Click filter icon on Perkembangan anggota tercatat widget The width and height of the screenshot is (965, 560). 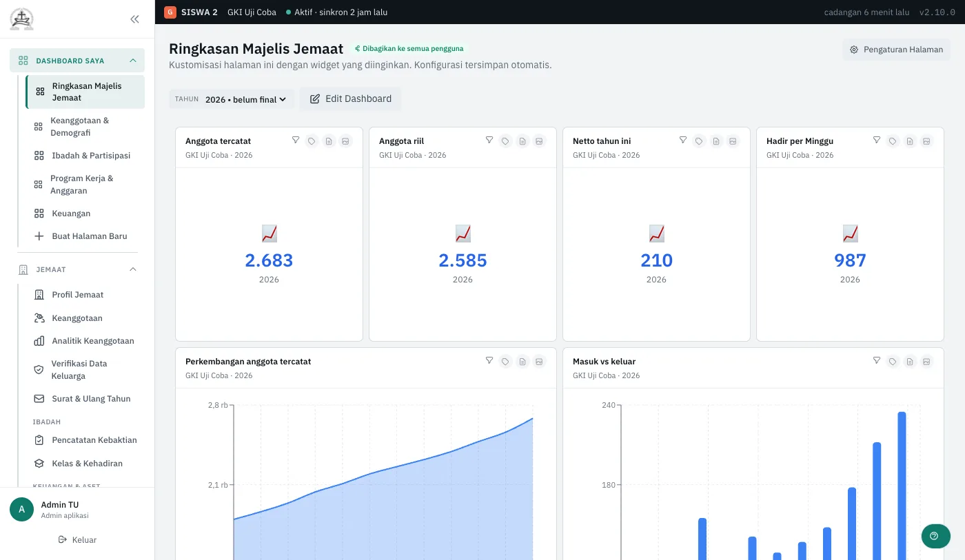coord(489,360)
